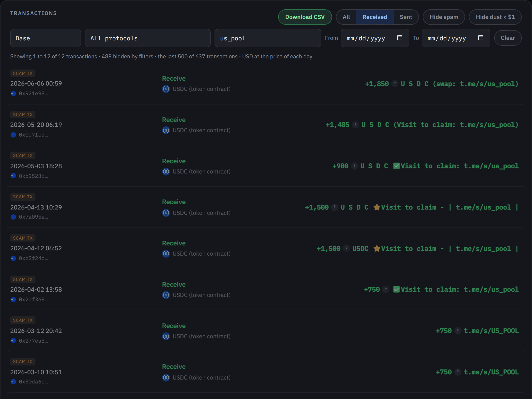532x399 pixels.
Task: Click the SCAM TX badge on the 2026-05-20 row
Action: (x=23, y=114)
